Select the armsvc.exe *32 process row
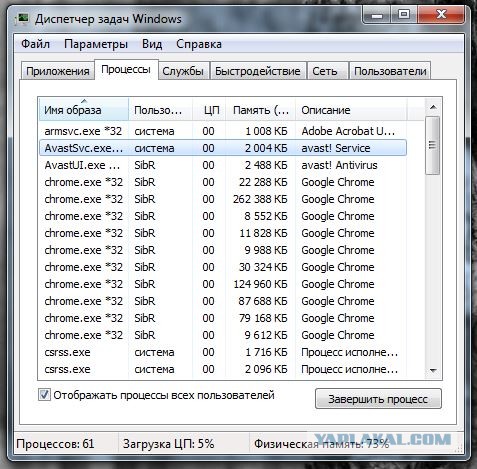477x469 pixels. 223,131
